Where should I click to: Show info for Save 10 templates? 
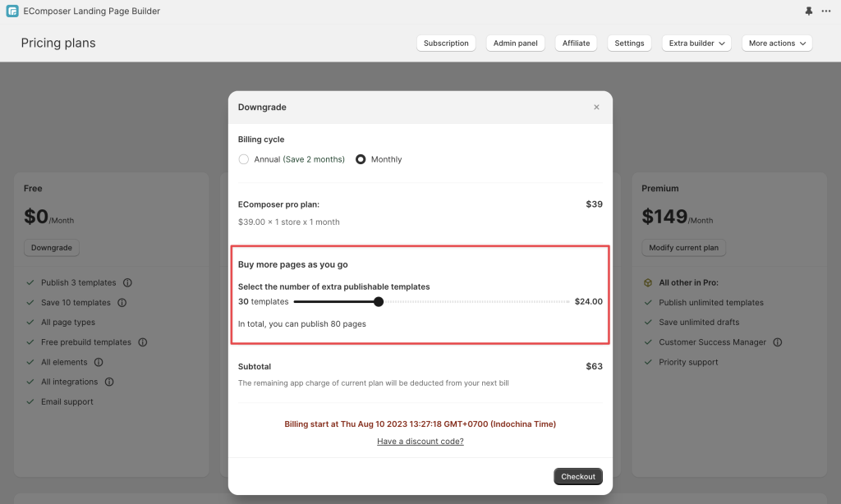pyautogui.click(x=122, y=302)
